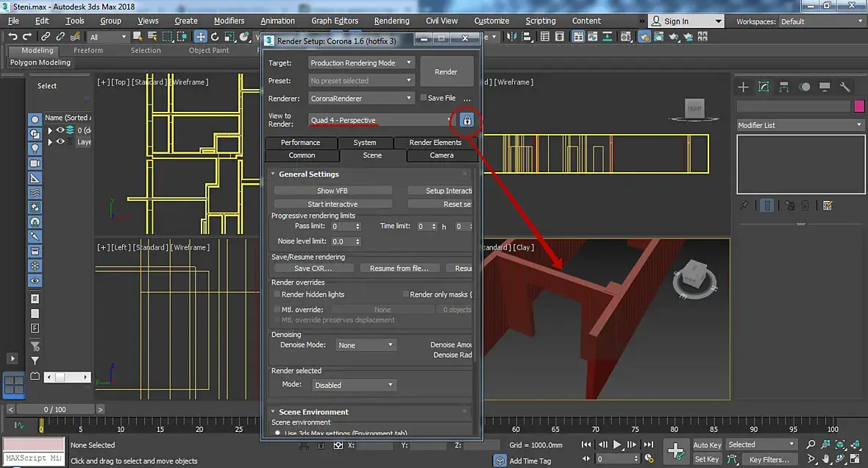Open the Denoise Mode dropdown

point(366,345)
